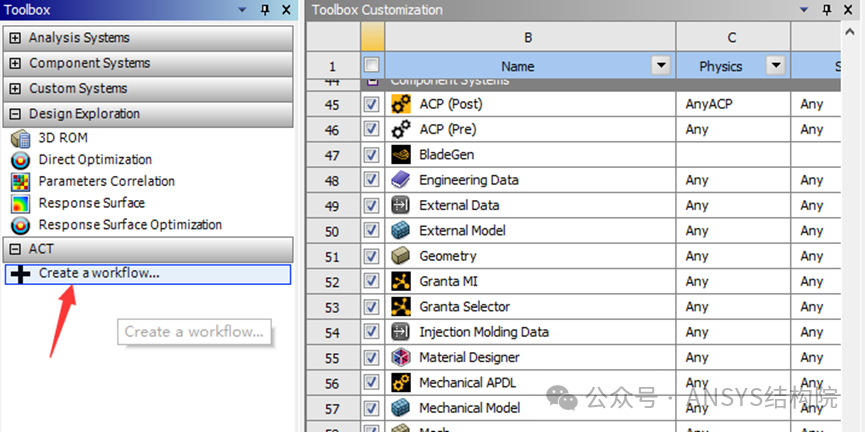Uncheck the Material Designer checkbox
865x432 pixels.
pos(372,358)
